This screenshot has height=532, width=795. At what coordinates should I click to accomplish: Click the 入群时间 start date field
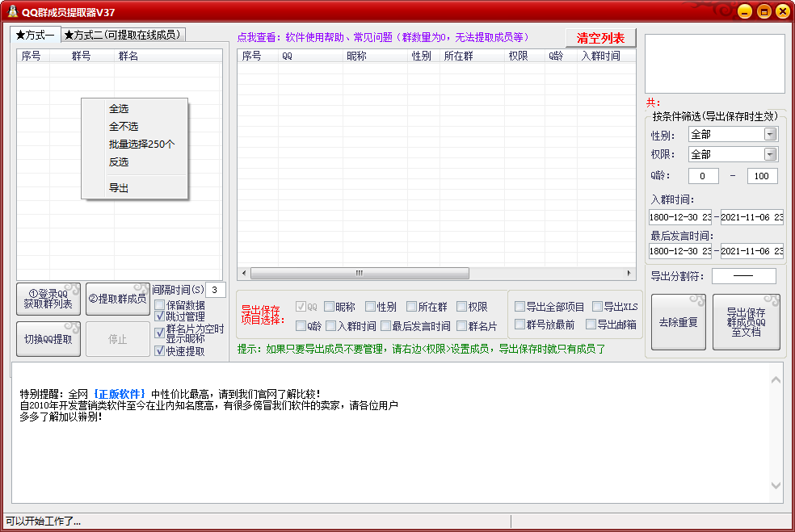(680, 217)
